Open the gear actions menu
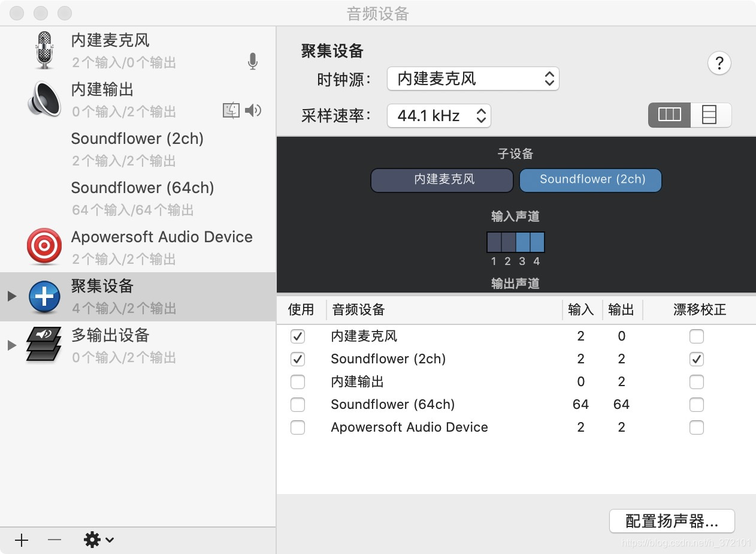 coord(99,540)
